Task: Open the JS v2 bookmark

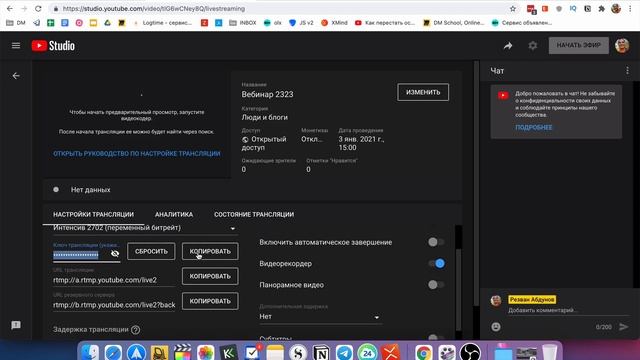Action: tap(301, 23)
